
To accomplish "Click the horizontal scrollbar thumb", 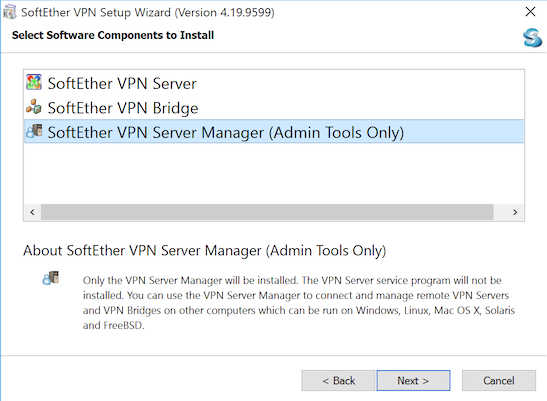I will [x=267, y=212].
